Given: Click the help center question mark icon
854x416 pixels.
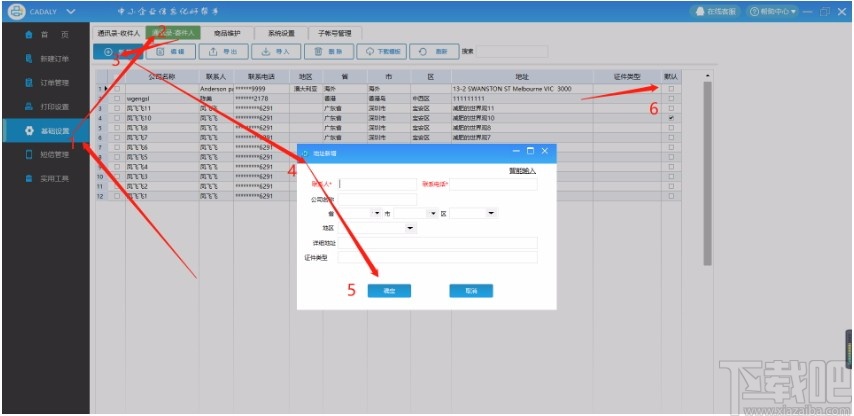Looking at the screenshot, I should point(755,11).
